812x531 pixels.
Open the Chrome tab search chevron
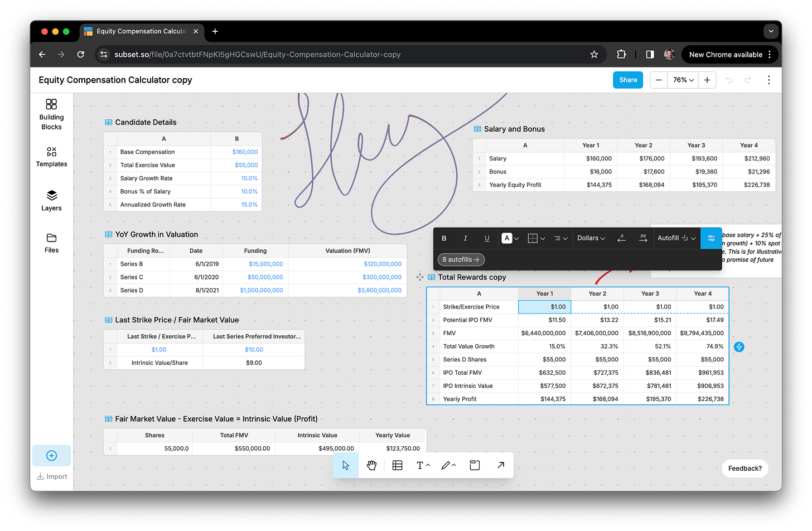pyautogui.click(x=771, y=31)
